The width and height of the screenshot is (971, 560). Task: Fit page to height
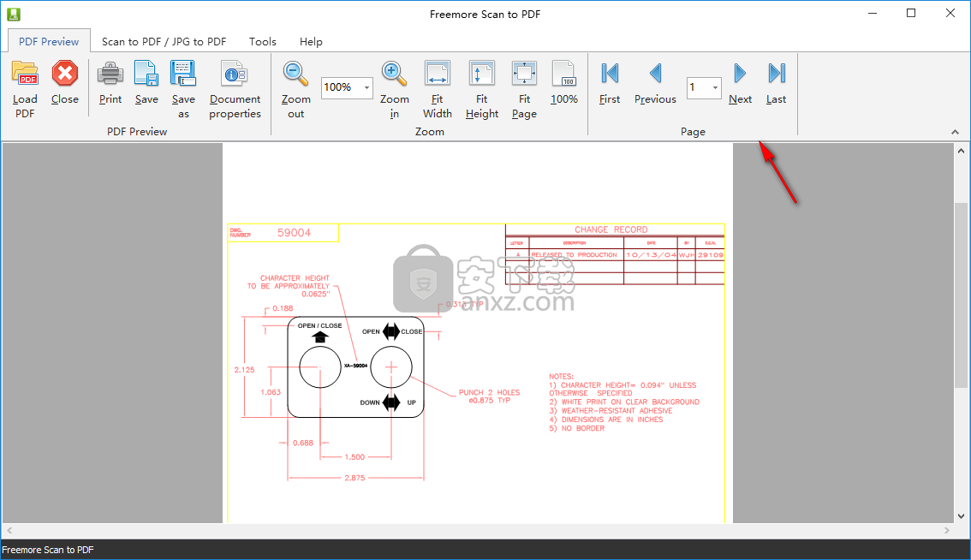tap(482, 90)
